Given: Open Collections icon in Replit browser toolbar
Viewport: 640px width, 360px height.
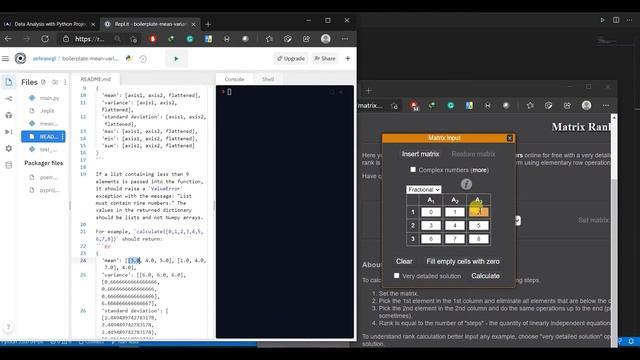Looking at the screenshot, I should [288, 39].
